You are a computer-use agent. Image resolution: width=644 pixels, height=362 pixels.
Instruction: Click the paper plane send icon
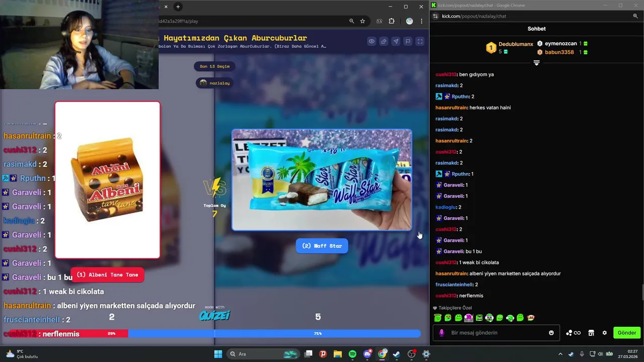click(x=395, y=41)
